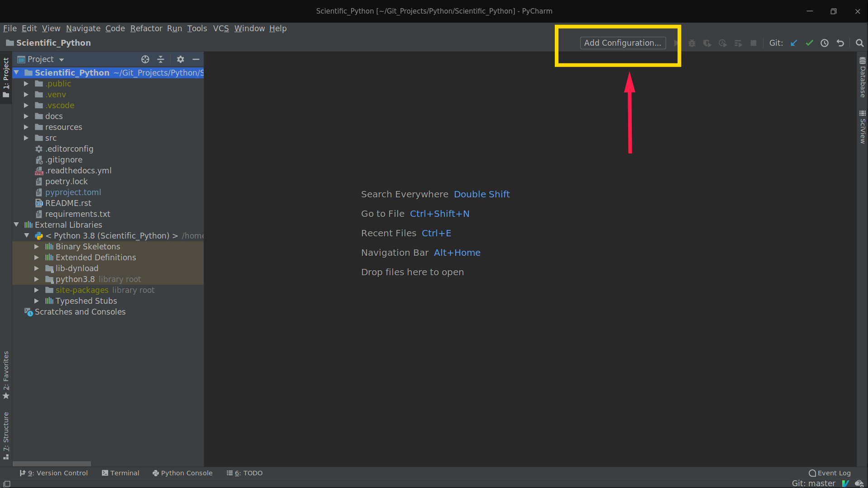Open the Database side panel

863,77
